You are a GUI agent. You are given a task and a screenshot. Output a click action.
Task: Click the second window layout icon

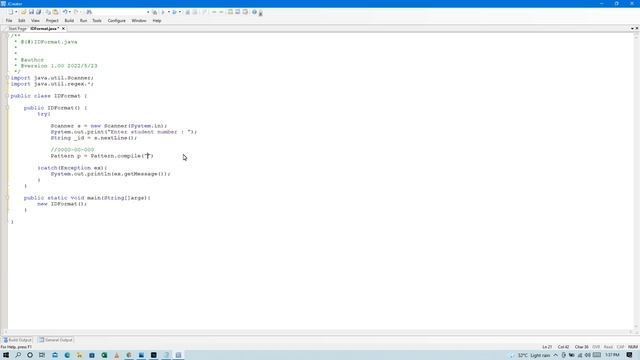pos(238,12)
